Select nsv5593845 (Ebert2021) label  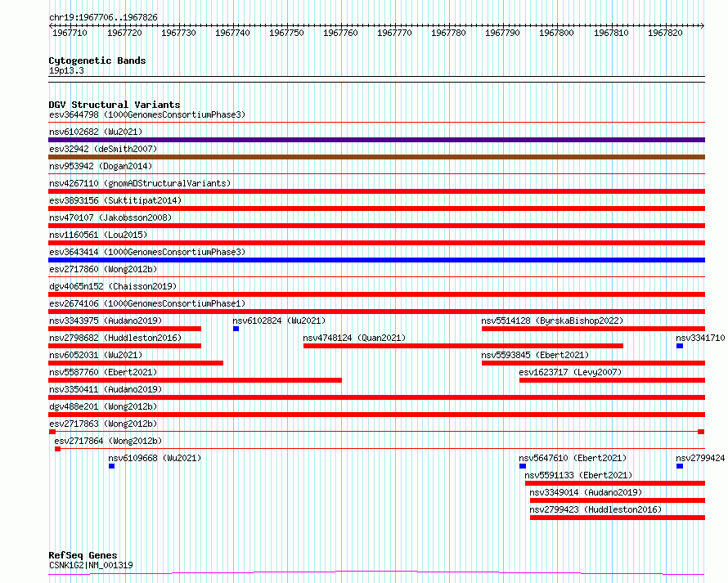click(535, 355)
